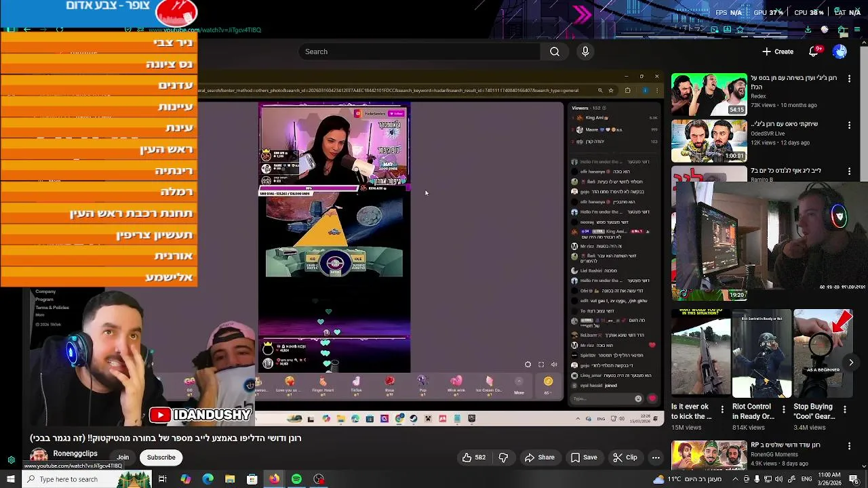Open the clock showing 11:00 AM
The image size is (868, 488).
pyautogui.click(x=829, y=479)
